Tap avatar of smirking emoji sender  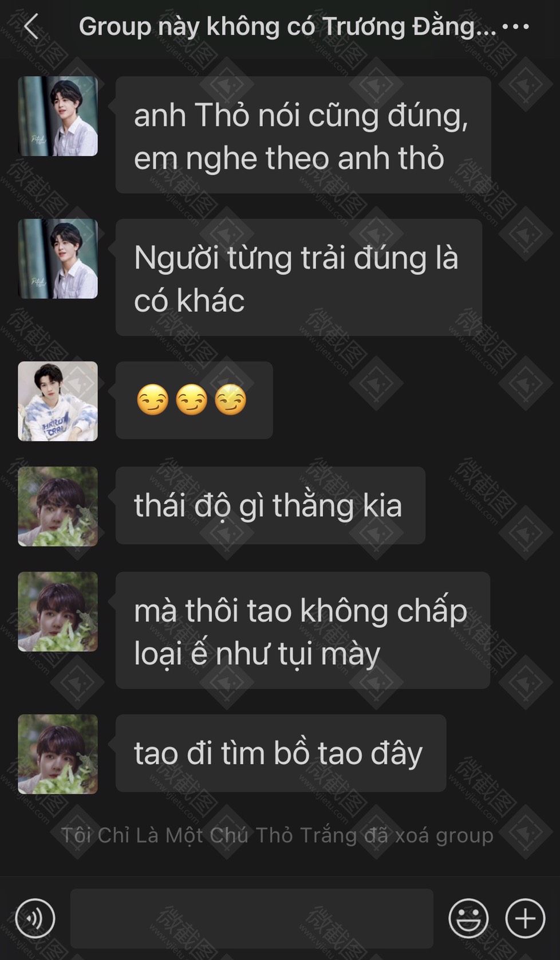pos(58,401)
